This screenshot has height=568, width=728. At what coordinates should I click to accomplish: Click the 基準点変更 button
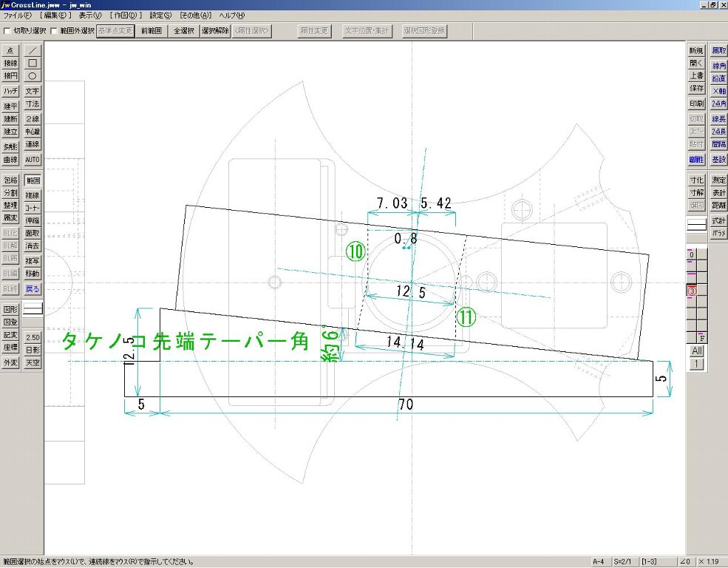pos(115,31)
